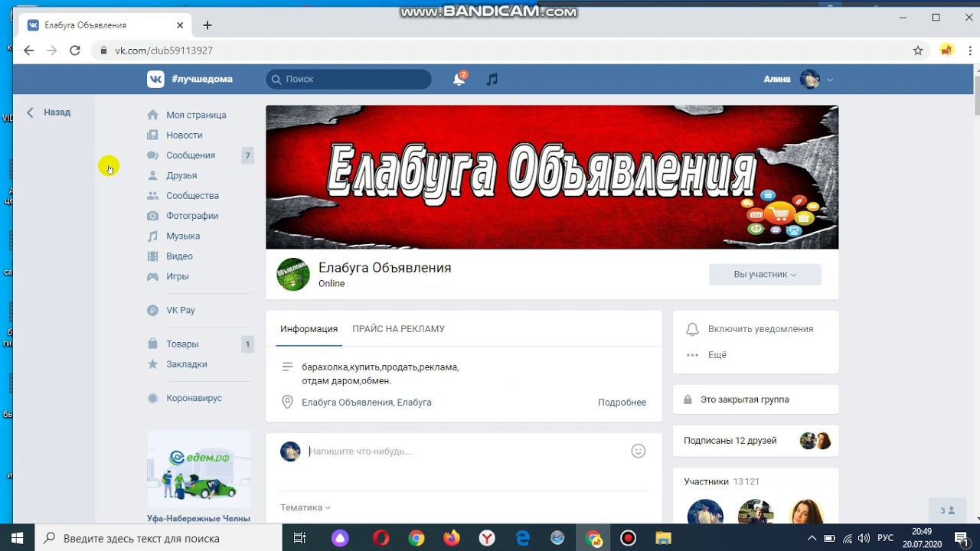Viewport: 980px width, 551px height.
Task: Click the VK logo in header
Action: click(155, 79)
